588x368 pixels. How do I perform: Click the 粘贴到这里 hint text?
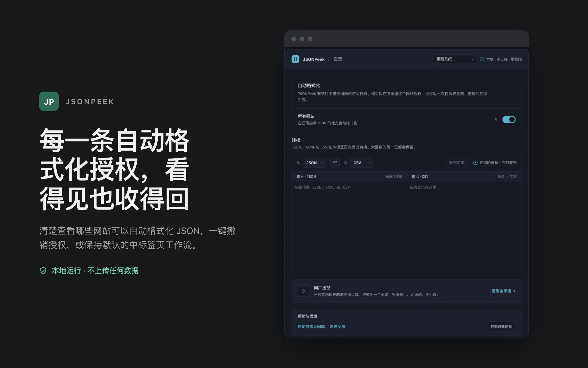[x=394, y=177]
